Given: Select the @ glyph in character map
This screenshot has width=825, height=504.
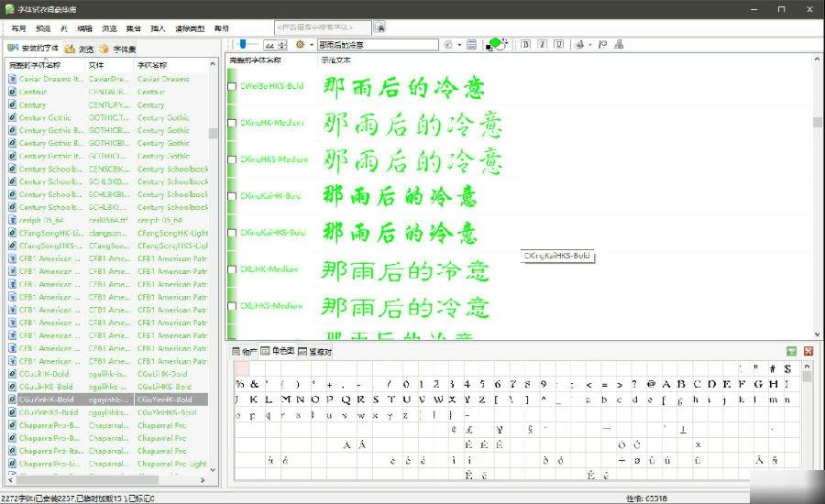Looking at the screenshot, I should click(651, 384).
